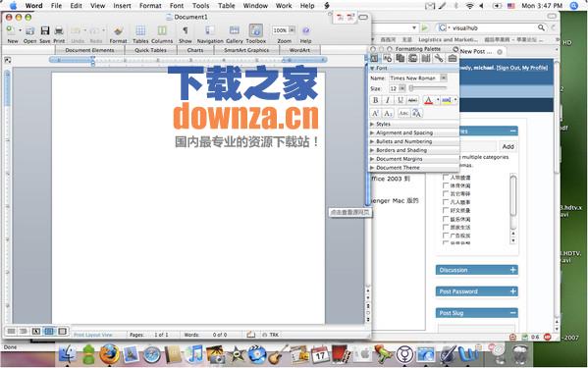
Task: Apply Superscript in Formatting Palette
Action: pyautogui.click(x=375, y=113)
